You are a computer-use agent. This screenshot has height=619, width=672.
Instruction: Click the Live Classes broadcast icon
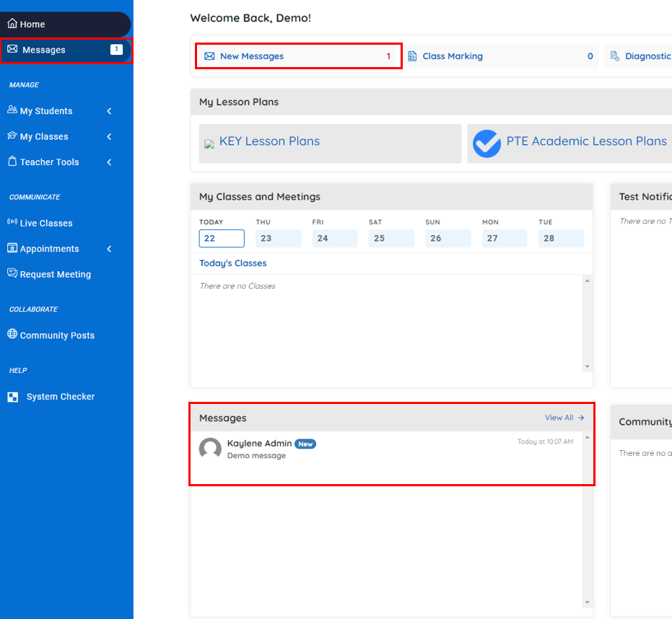12,223
